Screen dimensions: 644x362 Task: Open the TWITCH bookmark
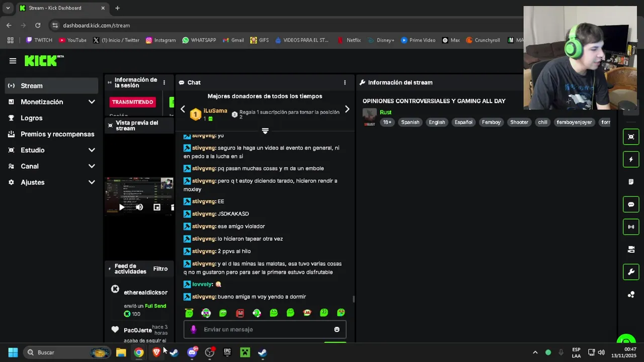coord(39,40)
